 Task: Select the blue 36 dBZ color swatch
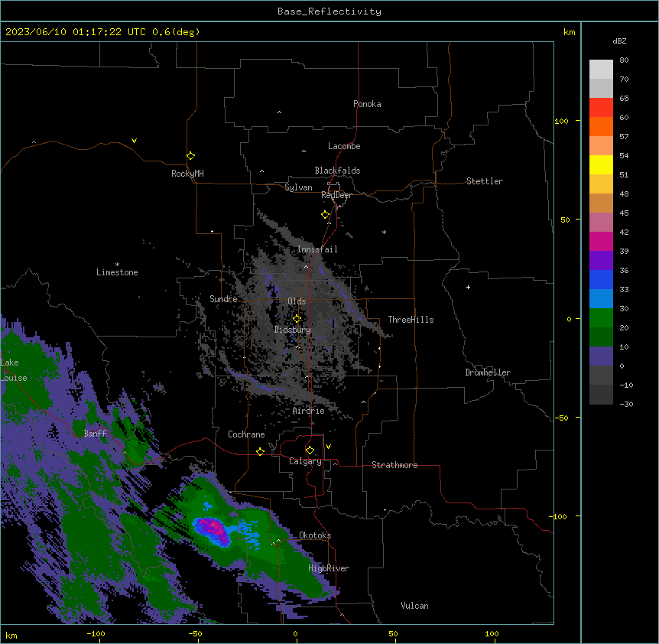coord(601,279)
